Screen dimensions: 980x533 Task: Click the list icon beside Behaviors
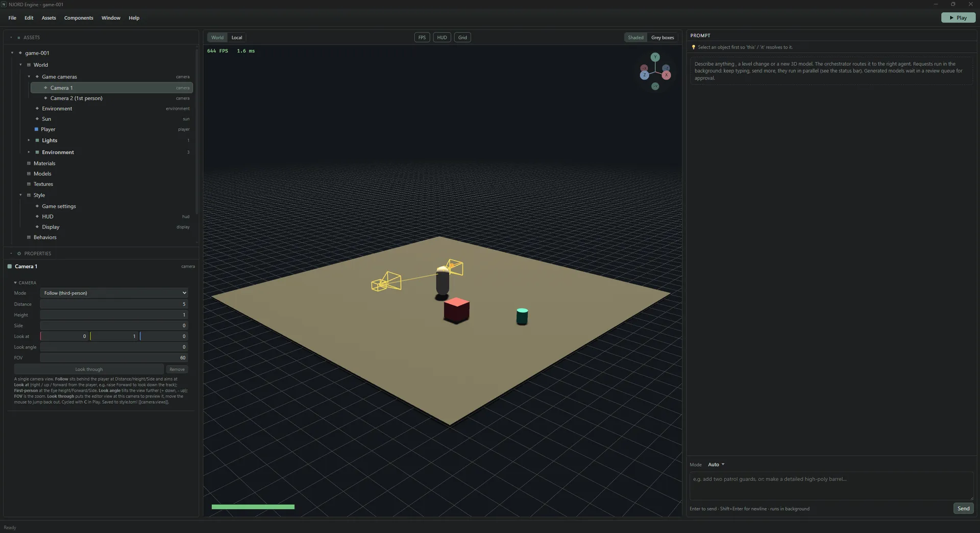click(29, 237)
